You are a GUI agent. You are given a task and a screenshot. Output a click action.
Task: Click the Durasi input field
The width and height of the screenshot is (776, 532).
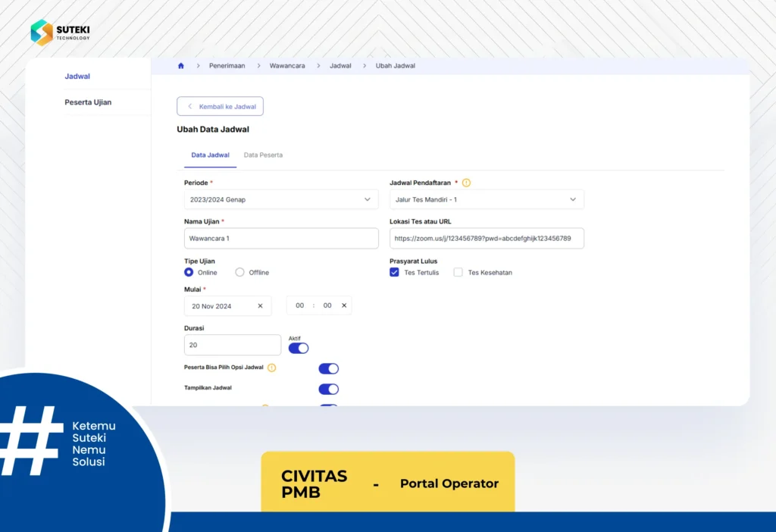[233, 345]
